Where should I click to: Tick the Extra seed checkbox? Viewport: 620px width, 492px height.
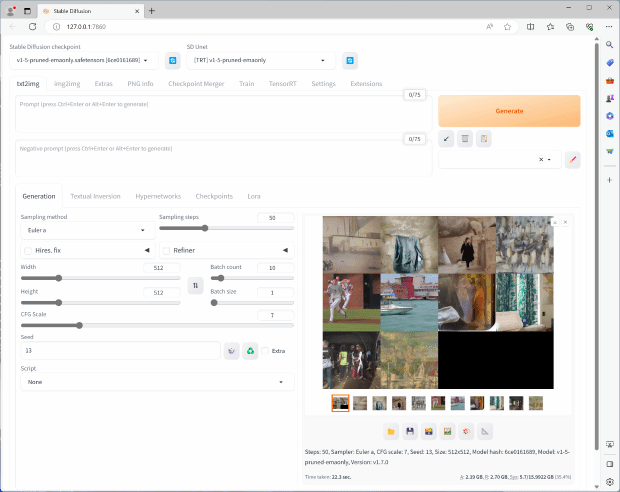tap(265, 351)
